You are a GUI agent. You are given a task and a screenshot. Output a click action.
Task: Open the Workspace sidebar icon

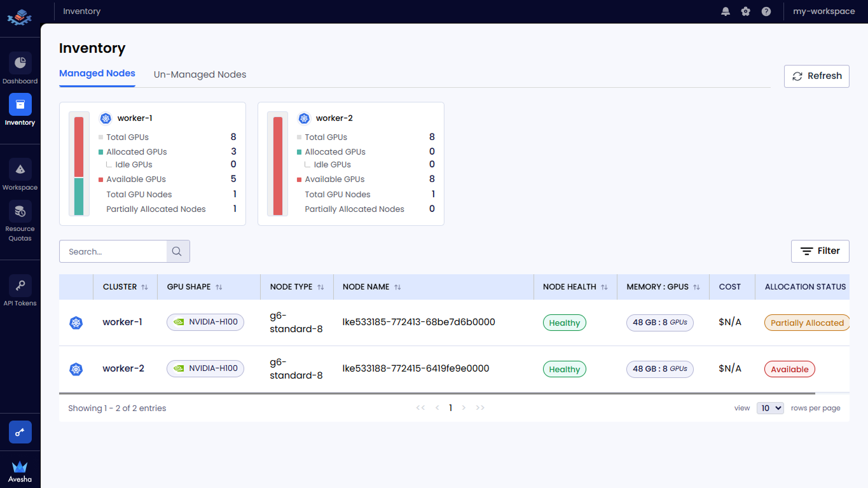pos(20,170)
